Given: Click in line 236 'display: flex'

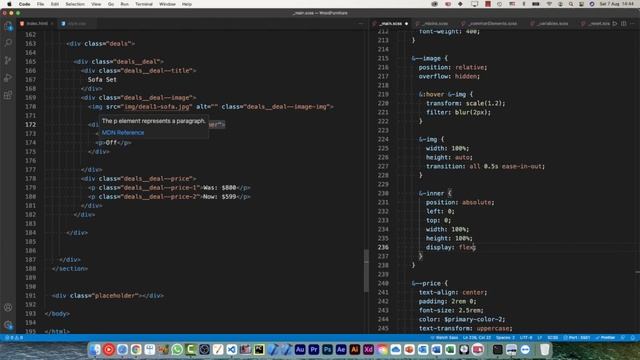Looking at the screenshot, I should click(x=451, y=247).
